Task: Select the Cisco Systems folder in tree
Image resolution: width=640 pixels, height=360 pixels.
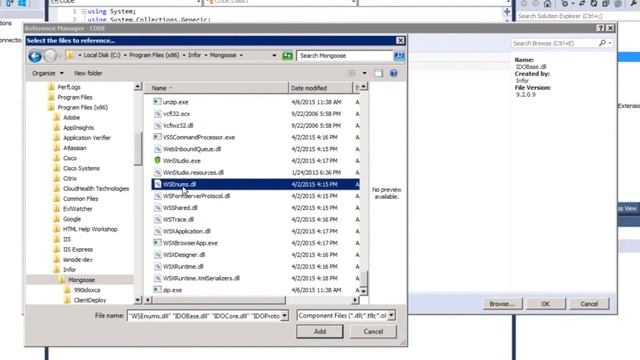Action: point(81,168)
